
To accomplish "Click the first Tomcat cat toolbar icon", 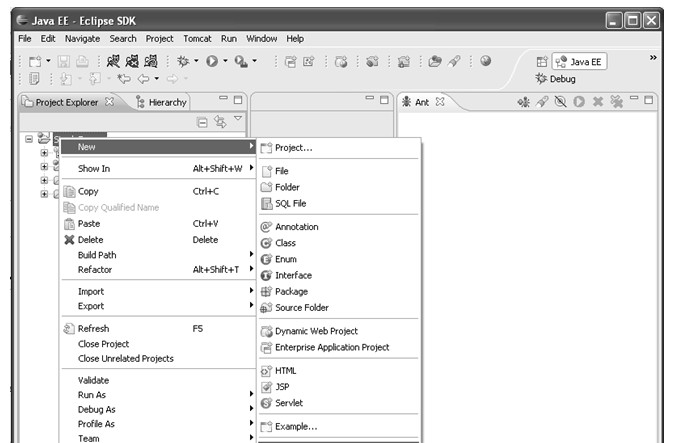I will click(x=113, y=61).
